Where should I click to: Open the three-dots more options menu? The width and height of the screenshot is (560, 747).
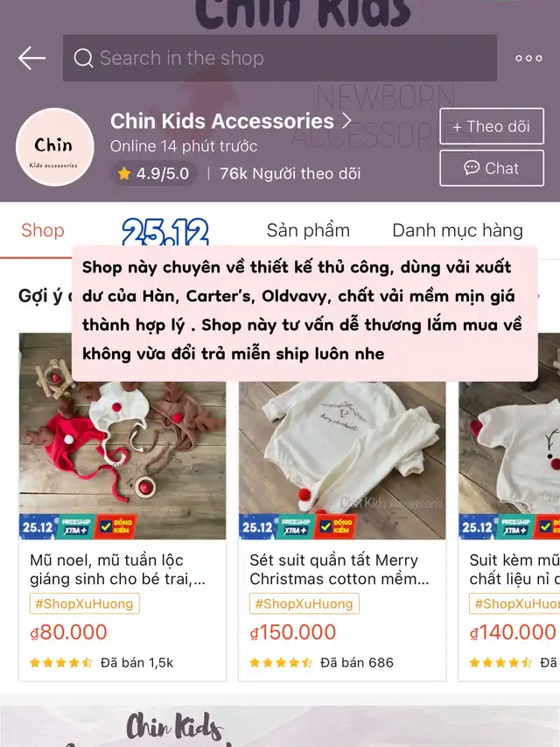click(528, 58)
